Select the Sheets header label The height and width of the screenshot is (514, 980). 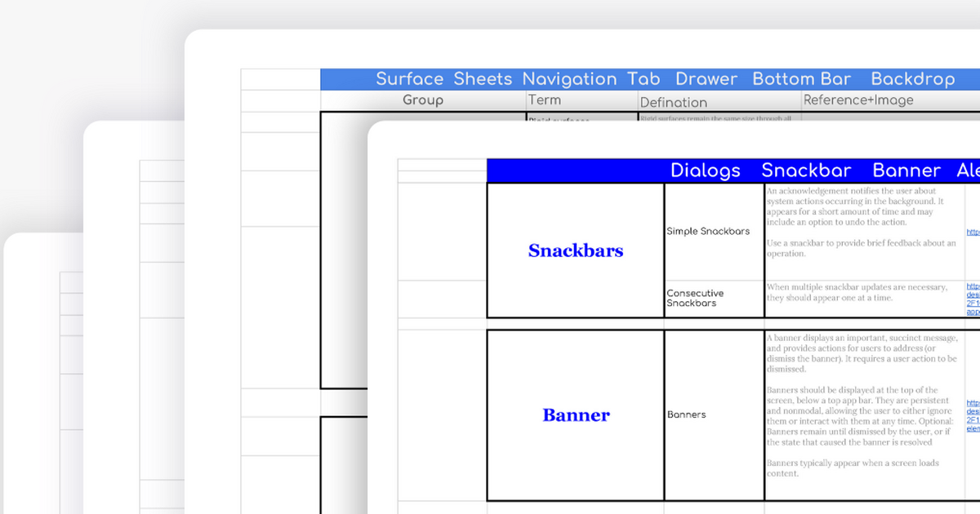[483, 79]
